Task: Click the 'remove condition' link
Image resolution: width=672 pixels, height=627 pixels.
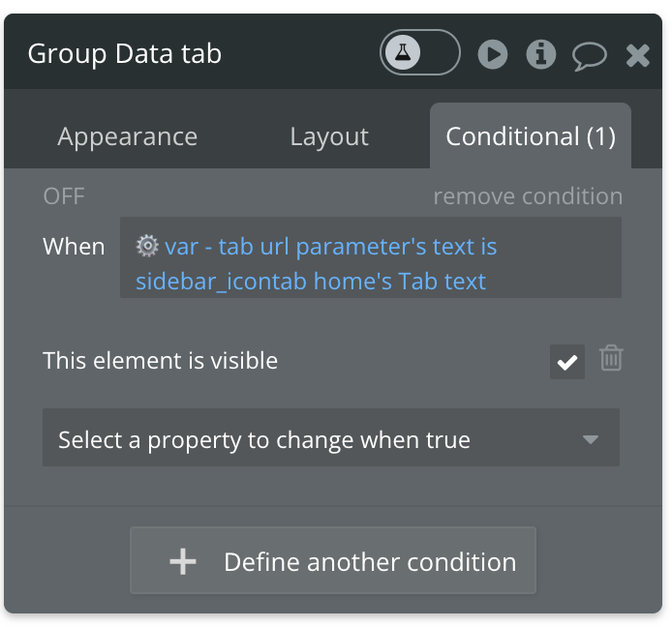Action: pos(528,196)
